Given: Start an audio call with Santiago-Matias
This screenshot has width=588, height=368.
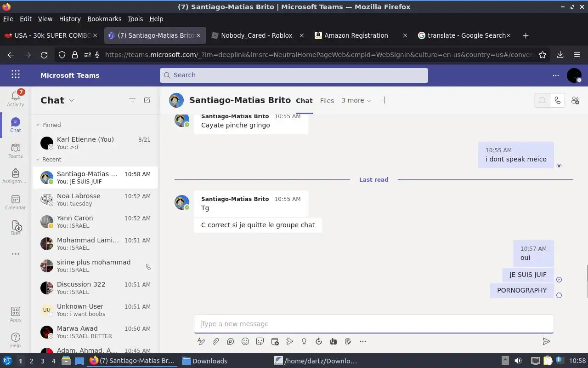Looking at the screenshot, I should [x=557, y=100].
